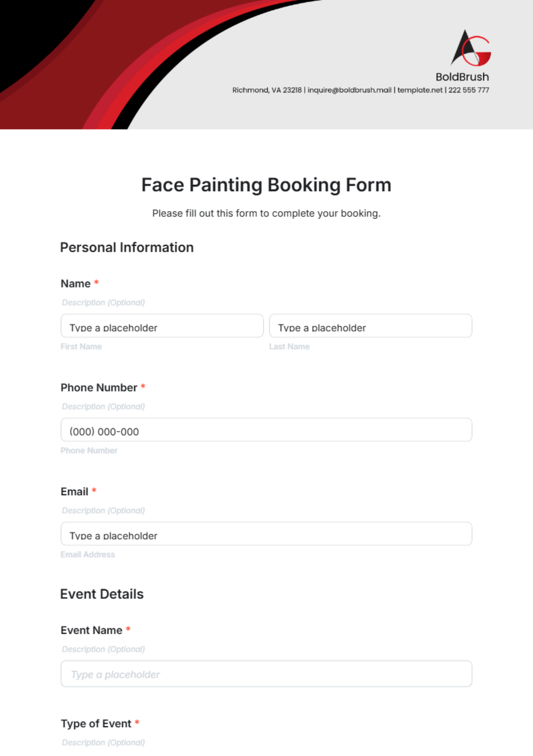Edit the description under the Event Name label
Screen dimensions: 533x756
click(103, 649)
